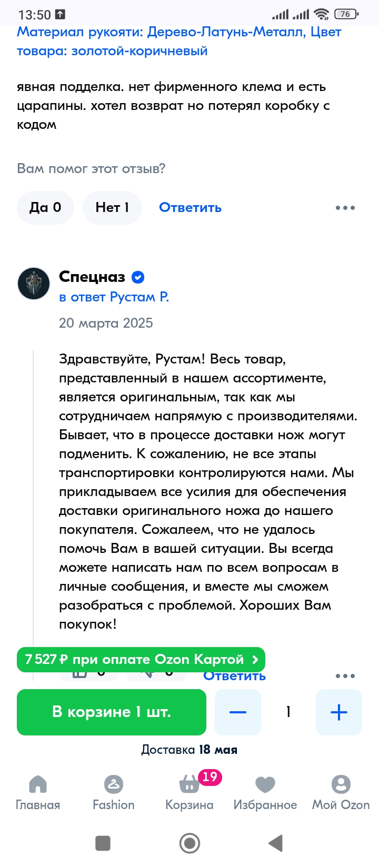The height and width of the screenshot is (868, 379).
Task: Open the three-dot menu for Рустам's review
Action: [345, 208]
